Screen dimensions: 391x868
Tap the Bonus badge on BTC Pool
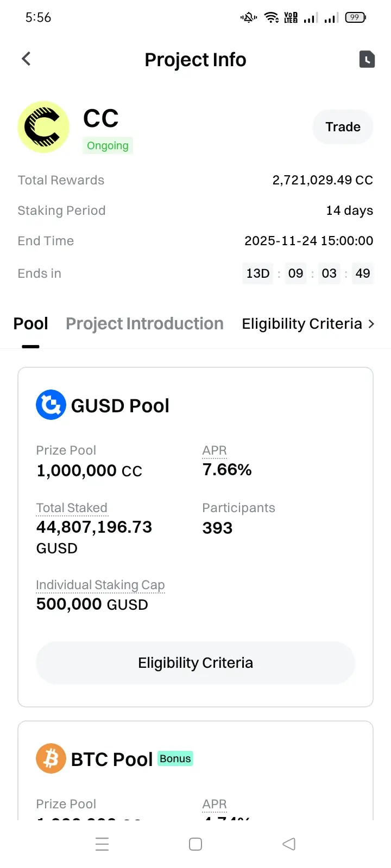(175, 758)
